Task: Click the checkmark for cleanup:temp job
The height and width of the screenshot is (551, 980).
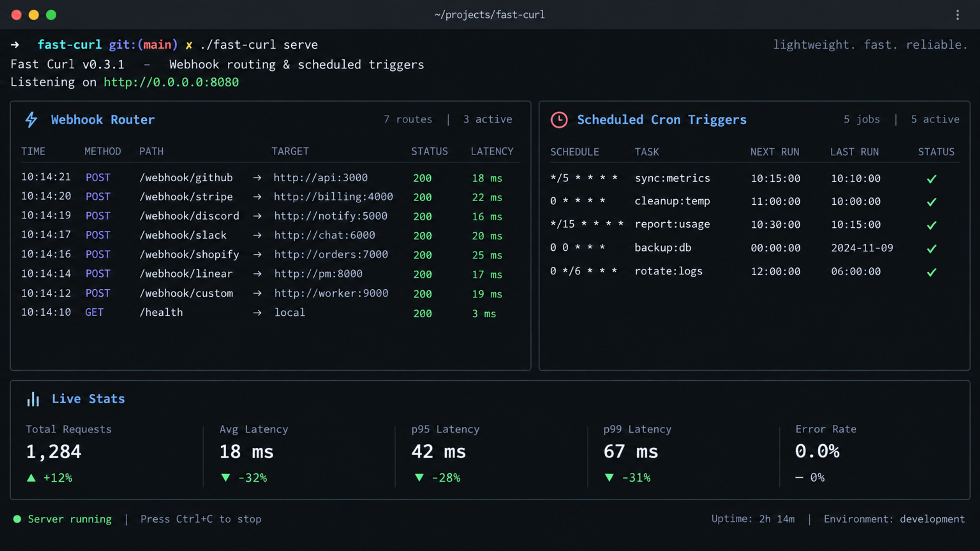Action: [932, 202]
